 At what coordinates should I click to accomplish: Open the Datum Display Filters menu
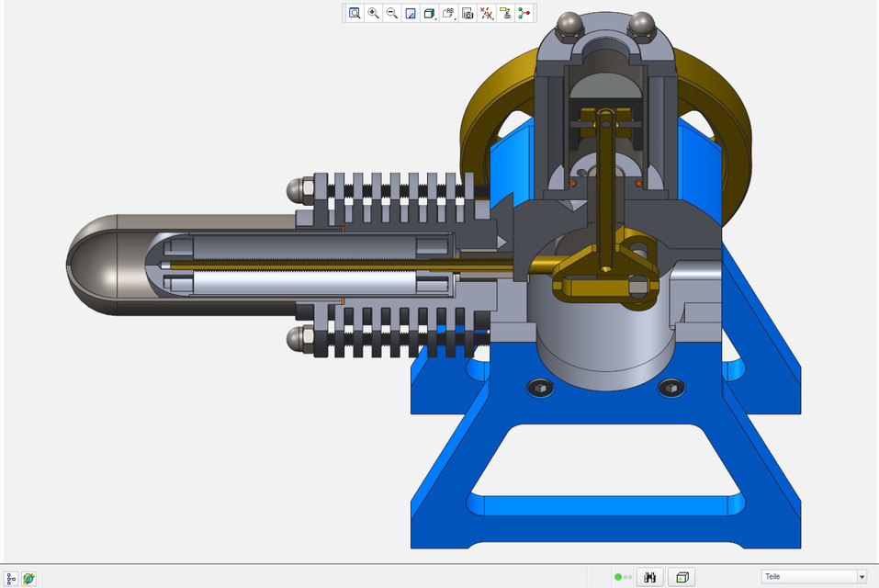tap(487, 13)
